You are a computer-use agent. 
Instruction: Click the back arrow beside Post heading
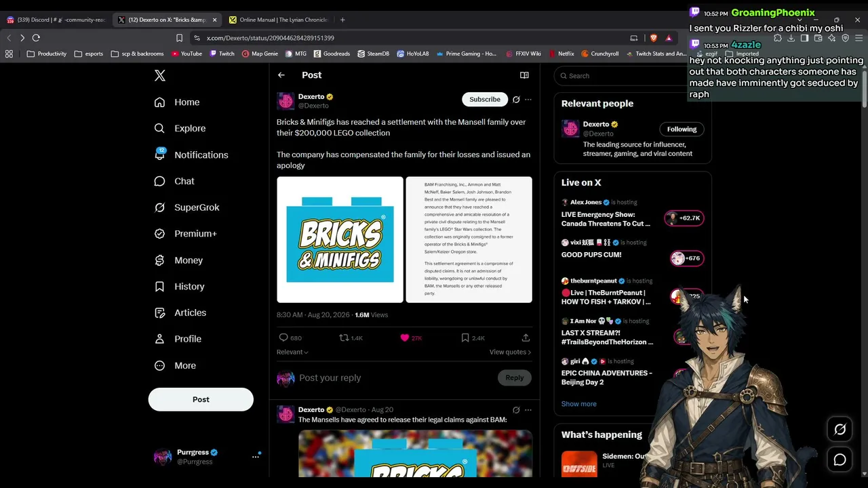click(281, 75)
